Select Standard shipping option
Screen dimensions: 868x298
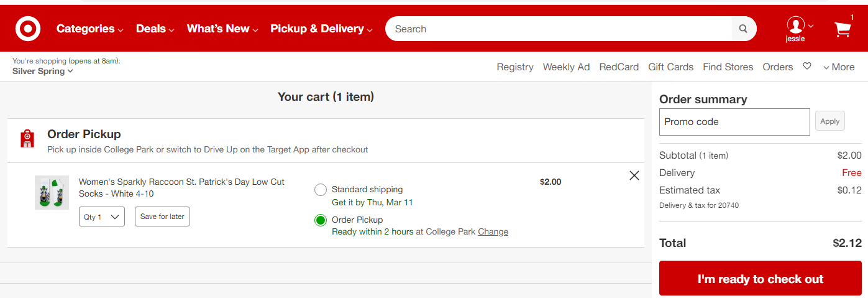tap(321, 190)
